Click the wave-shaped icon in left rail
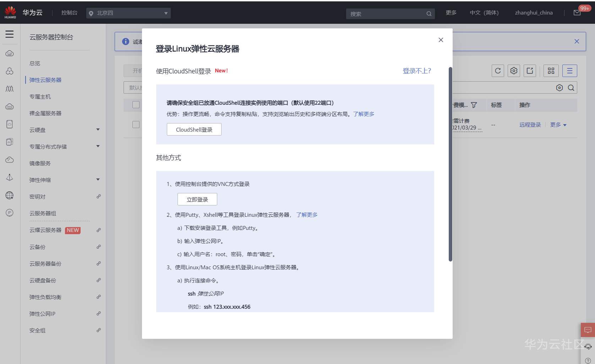 pos(10,89)
